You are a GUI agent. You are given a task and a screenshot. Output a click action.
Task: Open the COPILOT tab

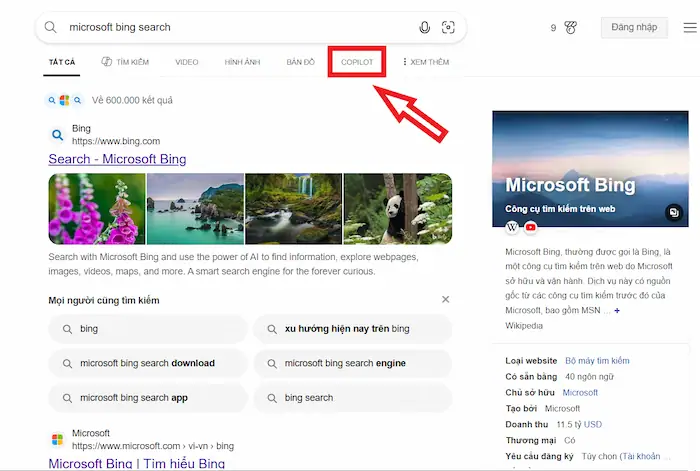click(357, 62)
